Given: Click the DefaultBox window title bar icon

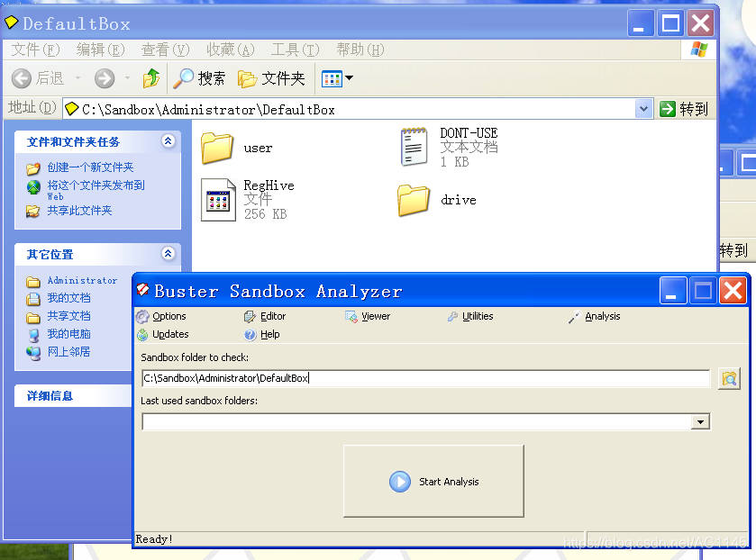Looking at the screenshot, I should (x=11, y=23).
